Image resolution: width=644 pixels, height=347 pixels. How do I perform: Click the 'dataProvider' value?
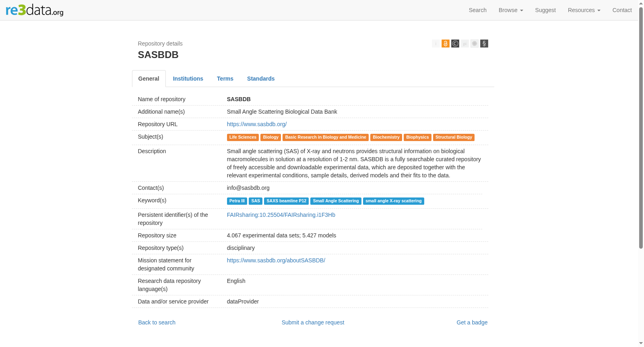(x=243, y=301)
